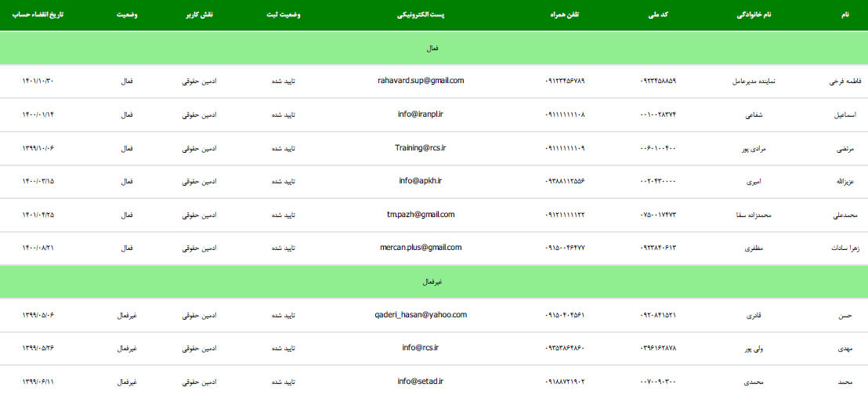Click the tm.pazh@gmail.com email address
Viewport: 868px width, 398px height.
point(421,215)
